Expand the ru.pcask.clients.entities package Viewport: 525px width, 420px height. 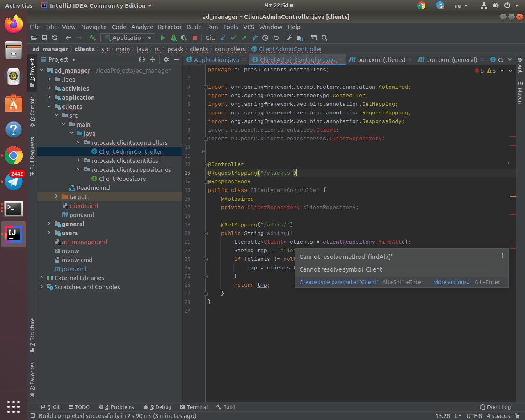pyautogui.click(x=79, y=161)
